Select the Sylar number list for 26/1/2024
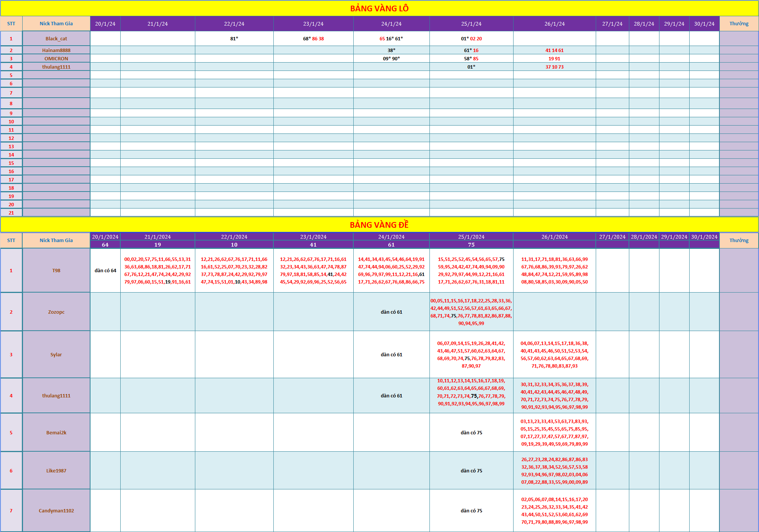This screenshot has width=759, height=532. 555,354
